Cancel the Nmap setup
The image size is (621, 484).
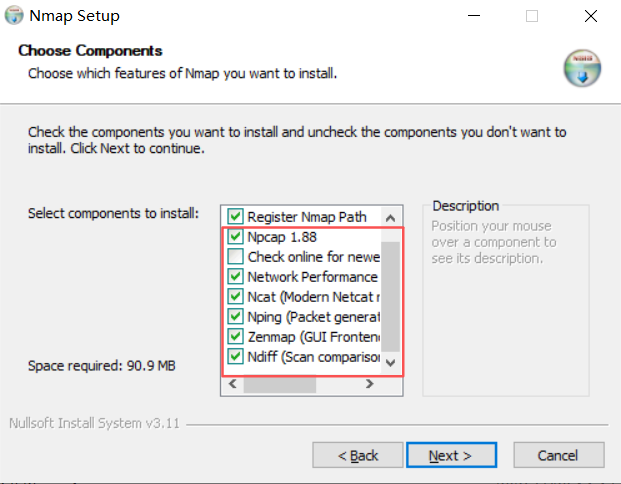click(x=559, y=455)
